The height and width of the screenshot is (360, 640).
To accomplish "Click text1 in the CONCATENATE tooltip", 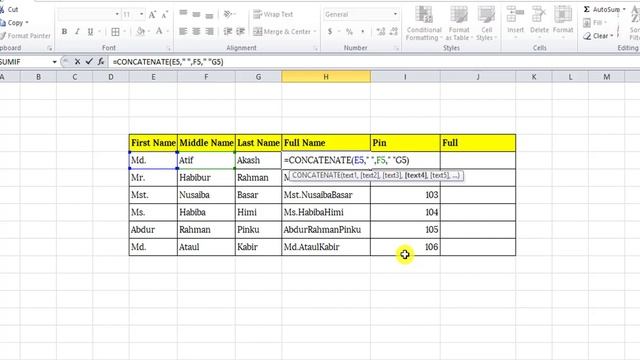I will coord(349,176).
